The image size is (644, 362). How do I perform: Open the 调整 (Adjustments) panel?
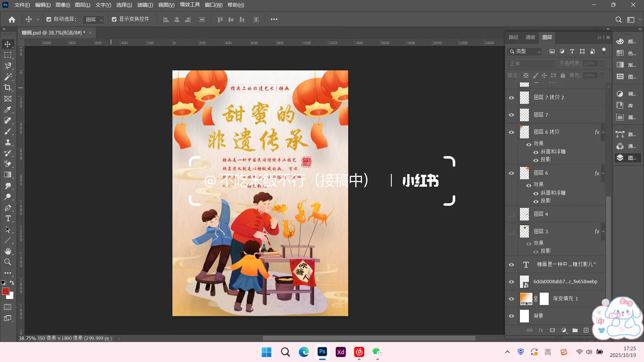620,94
